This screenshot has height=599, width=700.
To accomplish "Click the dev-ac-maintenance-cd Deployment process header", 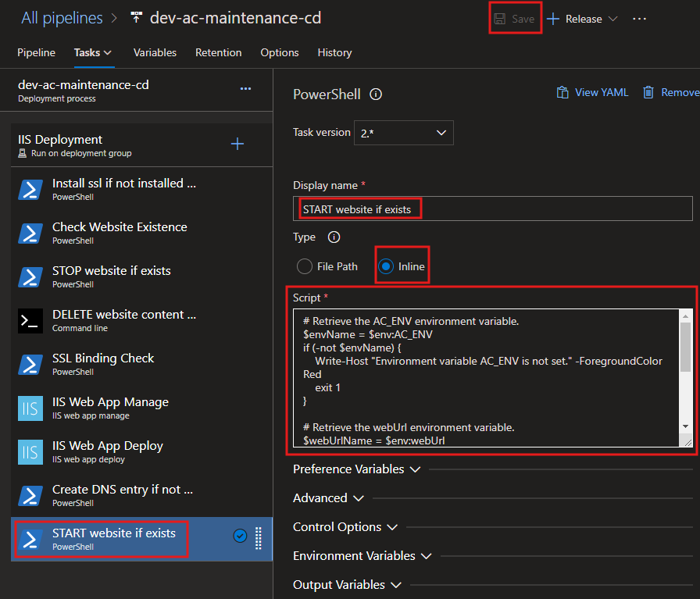I will [x=136, y=90].
